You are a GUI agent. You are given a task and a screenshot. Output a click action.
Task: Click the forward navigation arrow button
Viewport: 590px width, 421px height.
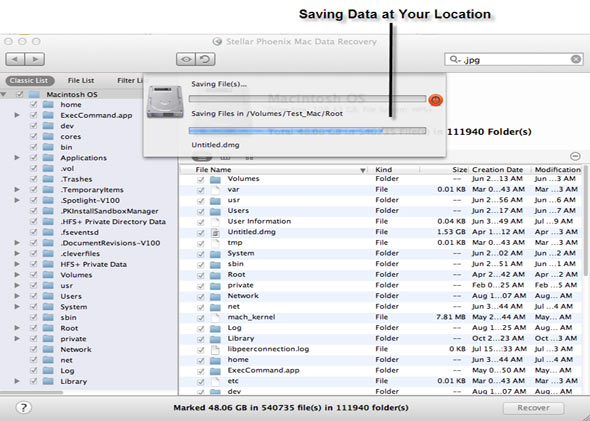35,59
